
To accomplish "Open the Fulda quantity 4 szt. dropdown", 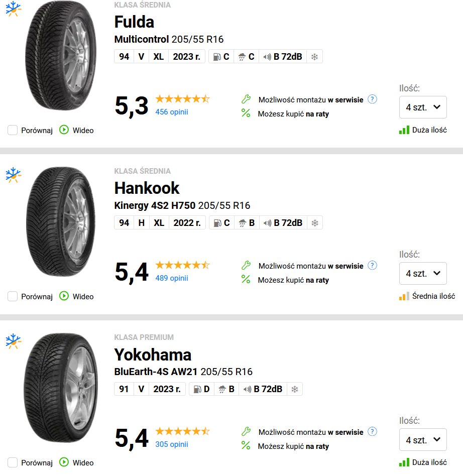I will tap(423, 107).
